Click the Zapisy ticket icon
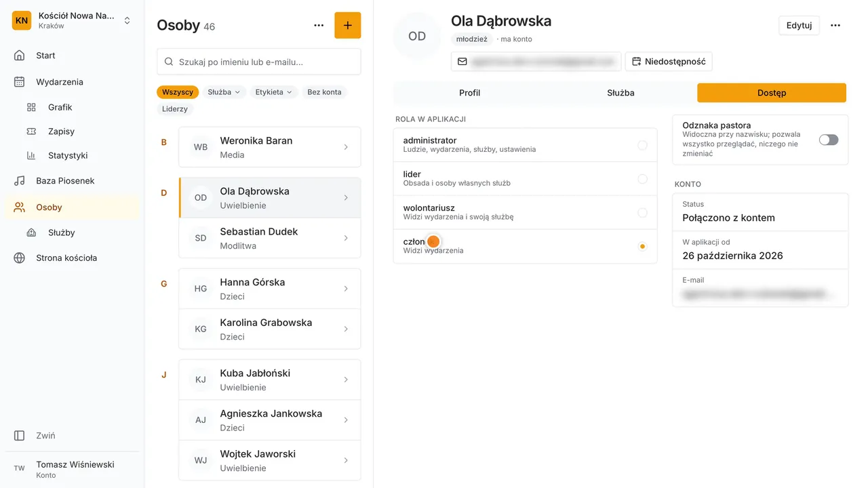The image size is (868, 488). click(x=31, y=131)
